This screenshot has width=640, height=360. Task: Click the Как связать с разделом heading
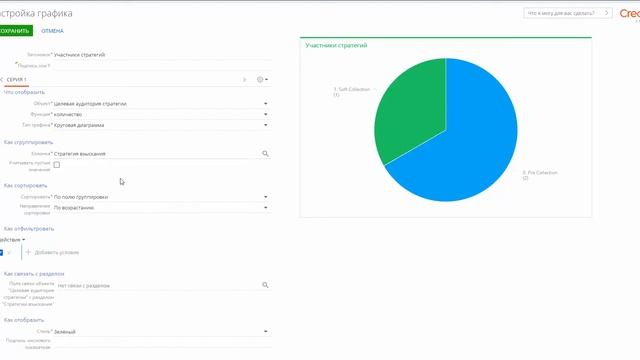(34, 274)
